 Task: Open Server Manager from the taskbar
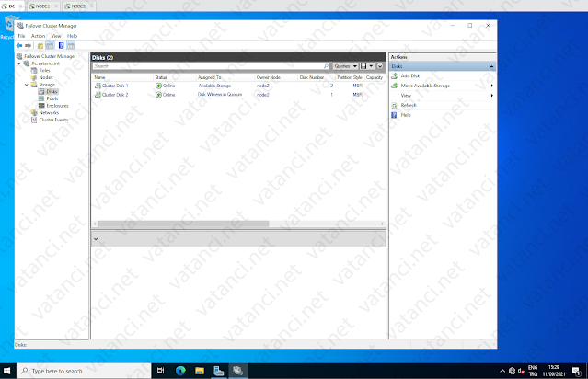click(219, 371)
